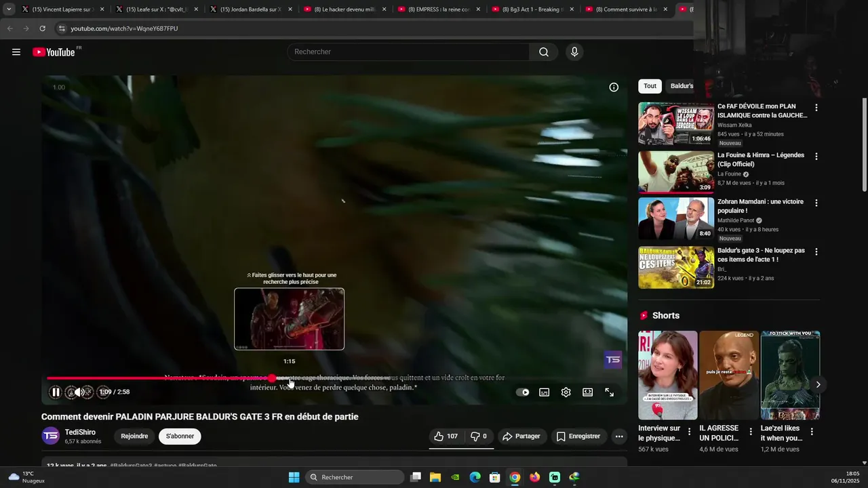868x488 pixels.
Task: Switch to Le hacker devenu browser tab
Action: (x=344, y=9)
